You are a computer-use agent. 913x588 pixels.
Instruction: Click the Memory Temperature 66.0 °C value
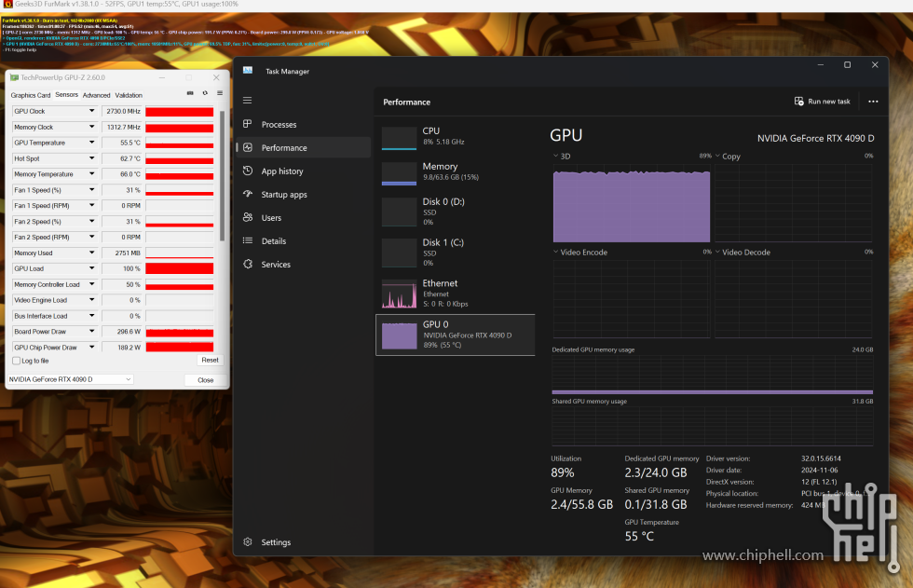pyautogui.click(x=122, y=174)
